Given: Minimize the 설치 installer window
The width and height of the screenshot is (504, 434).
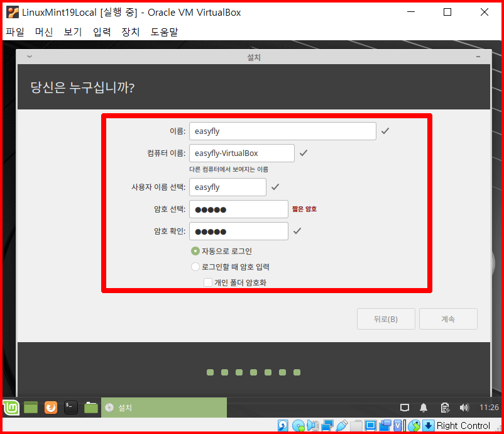Looking at the screenshot, I should click(478, 57).
